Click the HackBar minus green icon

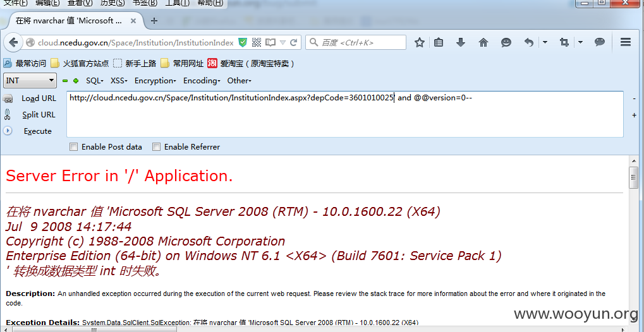65,81
